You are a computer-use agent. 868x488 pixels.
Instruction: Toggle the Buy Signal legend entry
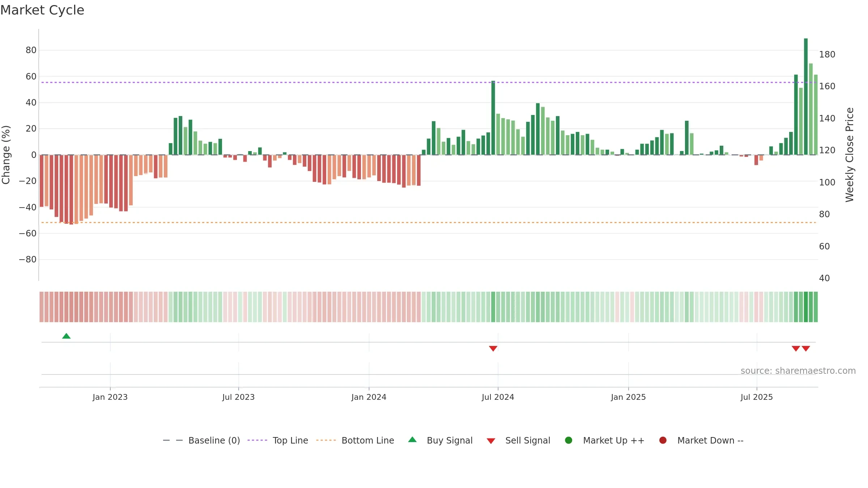click(x=440, y=440)
